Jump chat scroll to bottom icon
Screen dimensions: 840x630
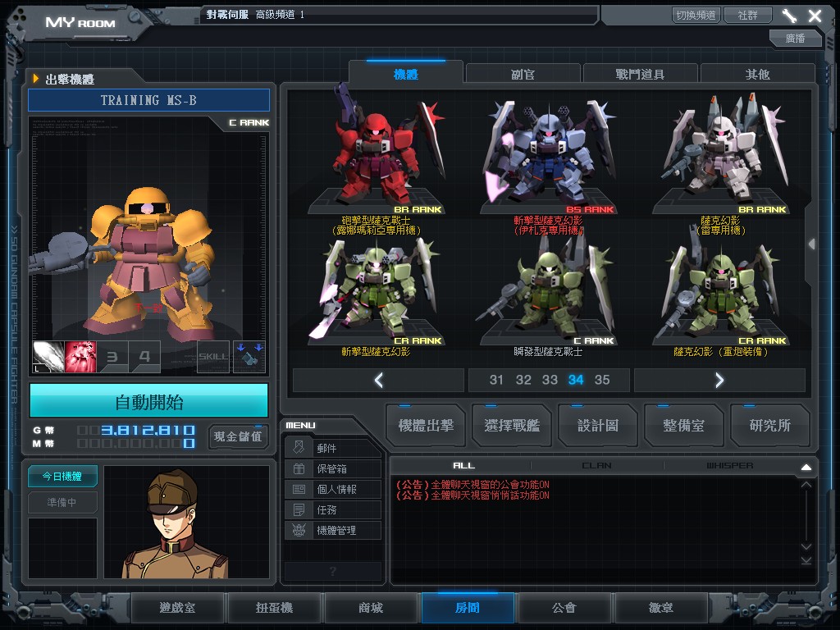click(x=806, y=560)
